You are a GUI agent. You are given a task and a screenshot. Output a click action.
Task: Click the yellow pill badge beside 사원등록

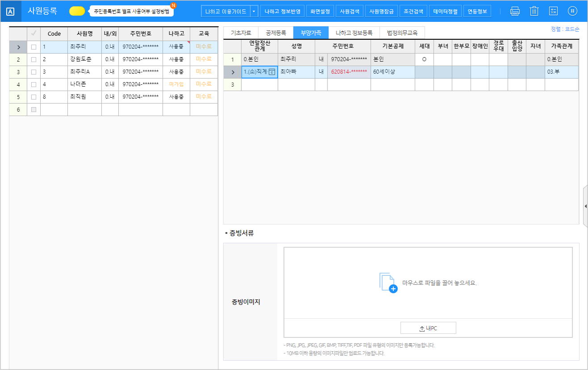pyautogui.click(x=77, y=11)
